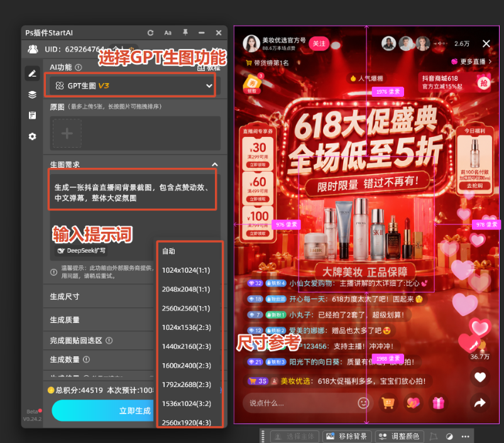Click the 生成质量 row
Image resolution: width=504 pixels, height=443 pixels.
pos(99,320)
